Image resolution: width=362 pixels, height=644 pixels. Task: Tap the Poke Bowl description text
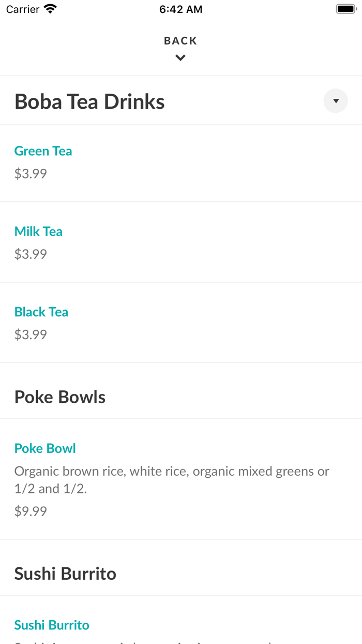tap(172, 479)
